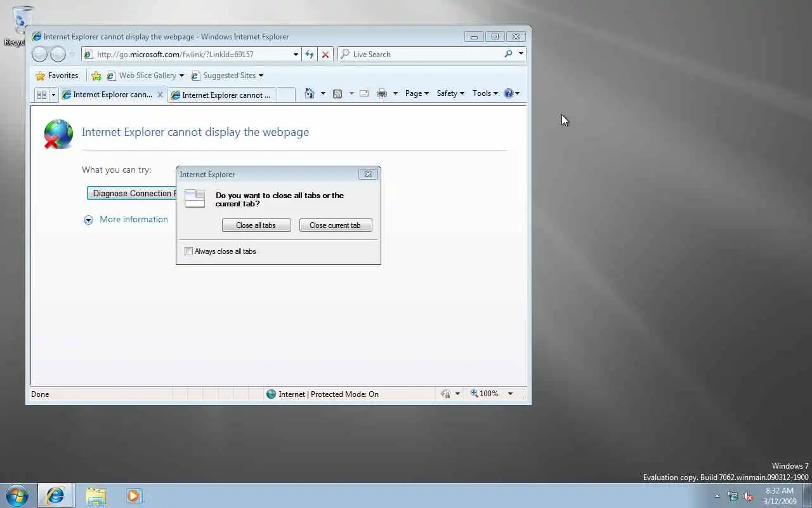Click the red Stop loading icon
Viewport: 812px width, 508px height.
(x=325, y=55)
